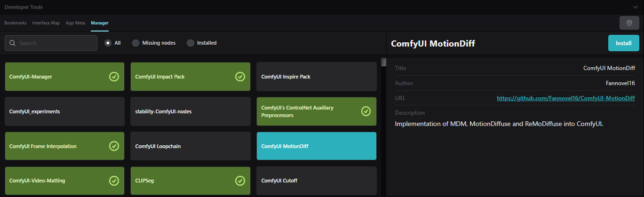This screenshot has width=644, height=197.
Task: Select the stability-ComfyUI-nodes card
Action: click(191, 111)
